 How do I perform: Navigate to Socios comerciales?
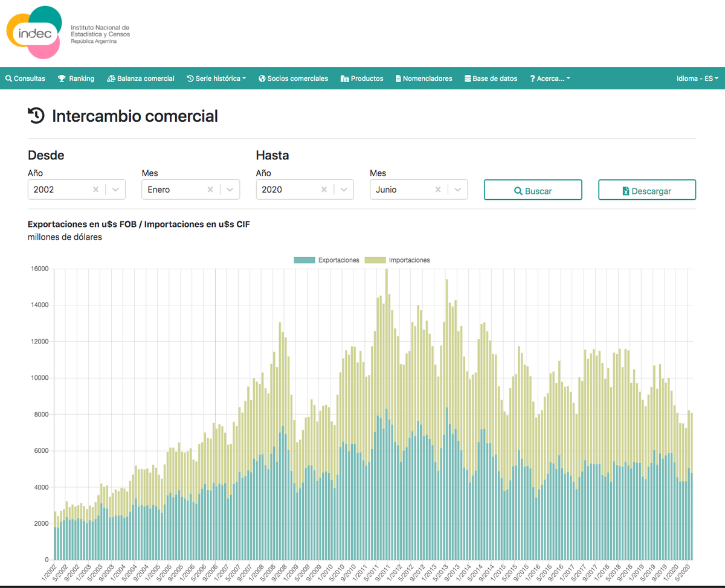coord(293,78)
